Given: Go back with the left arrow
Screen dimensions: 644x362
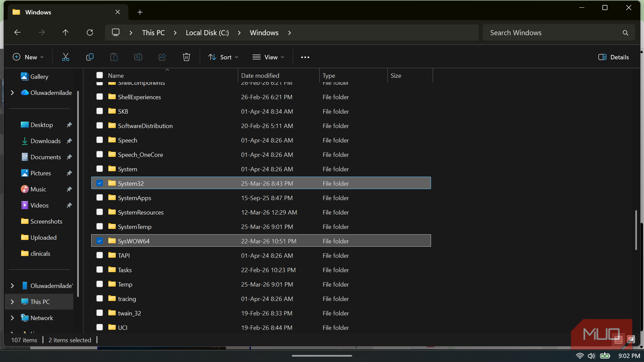Looking at the screenshot, I should 17,33.
